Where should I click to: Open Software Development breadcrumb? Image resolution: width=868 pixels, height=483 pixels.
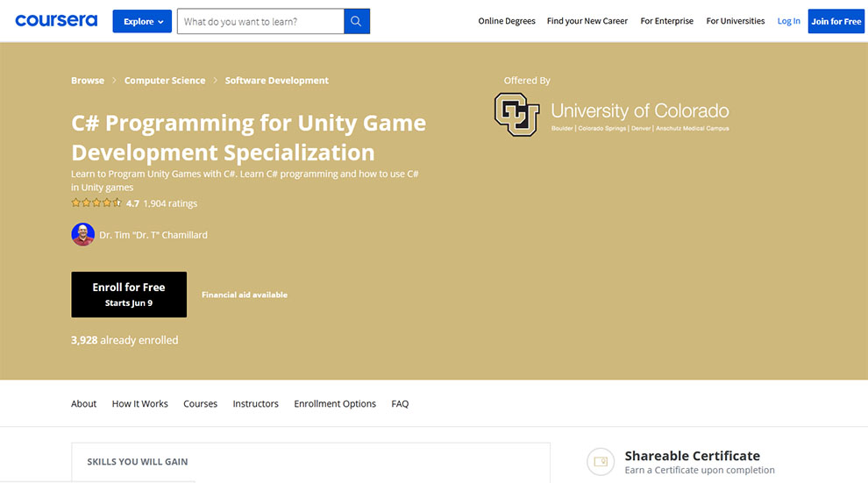[277, 81]
